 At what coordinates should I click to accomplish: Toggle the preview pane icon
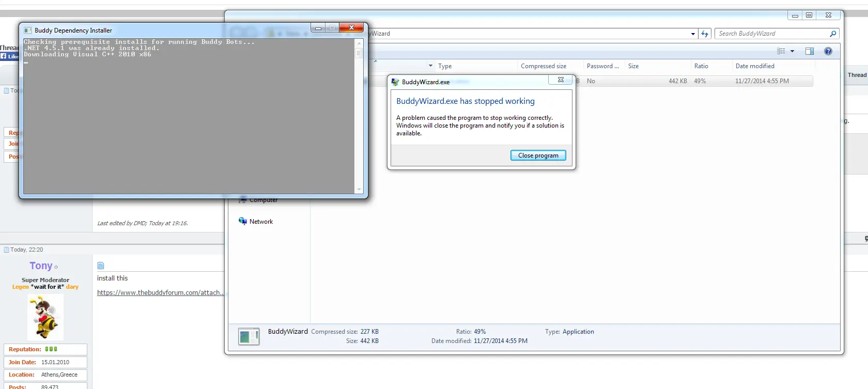point(809,51)
